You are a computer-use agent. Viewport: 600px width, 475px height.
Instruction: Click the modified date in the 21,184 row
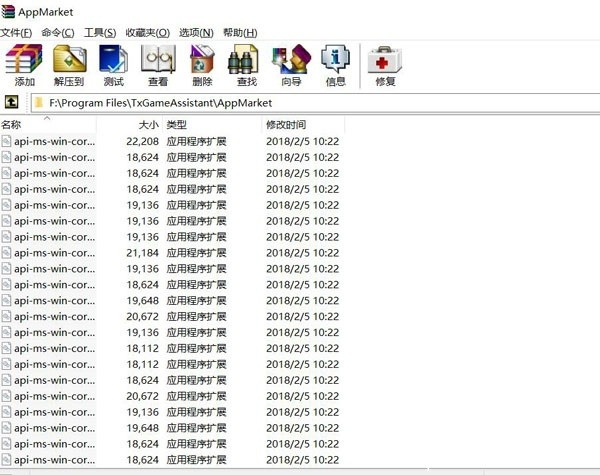coord(303,253)
